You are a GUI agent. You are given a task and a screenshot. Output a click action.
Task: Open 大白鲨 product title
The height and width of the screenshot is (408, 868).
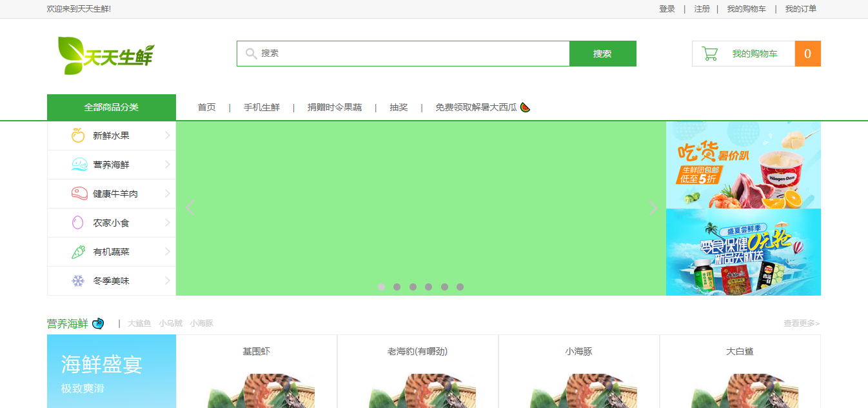pyautogui.click(x=740, y=352)
